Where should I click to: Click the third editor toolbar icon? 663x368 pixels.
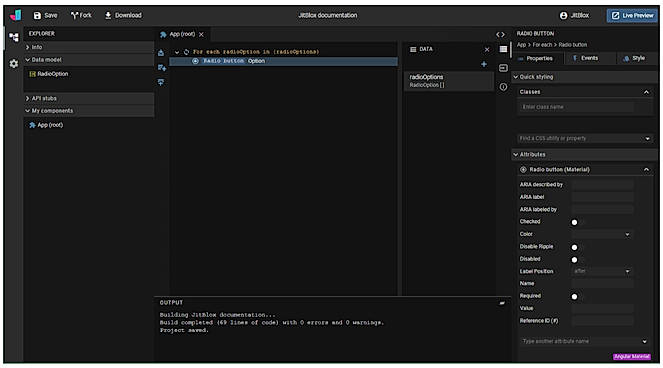tap(161, 82)
